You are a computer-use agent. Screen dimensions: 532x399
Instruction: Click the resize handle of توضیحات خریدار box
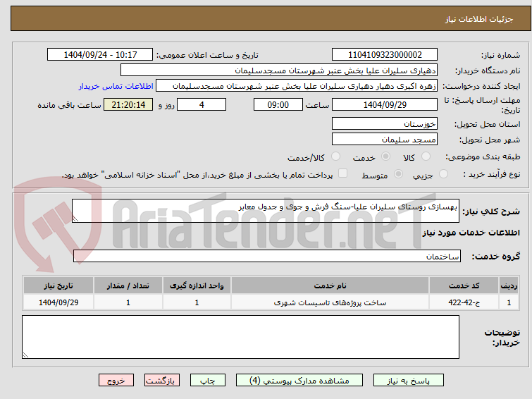[26, 355]
